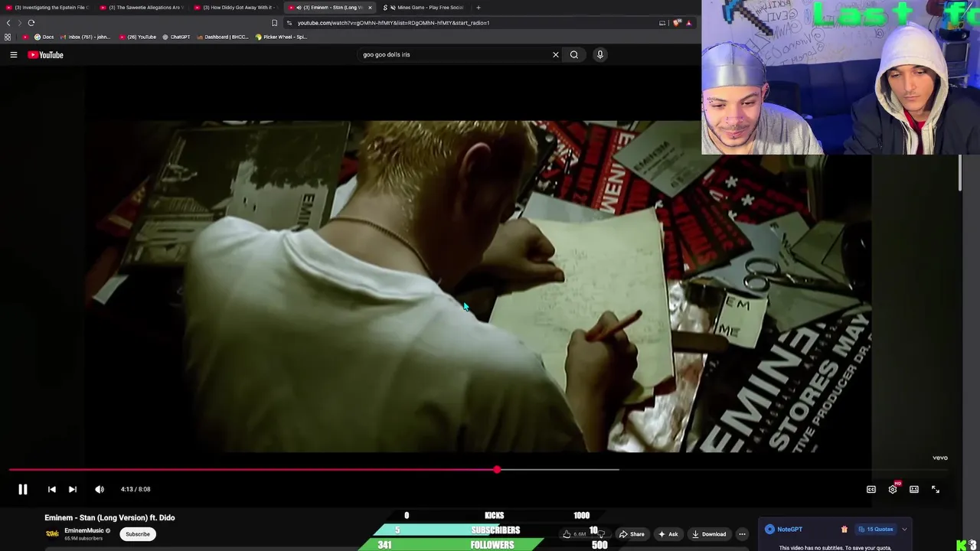Open the Inbox (751) bookmark
Image resolution: width=980 pixels, height=551 pixels.
tap(85, 37)
